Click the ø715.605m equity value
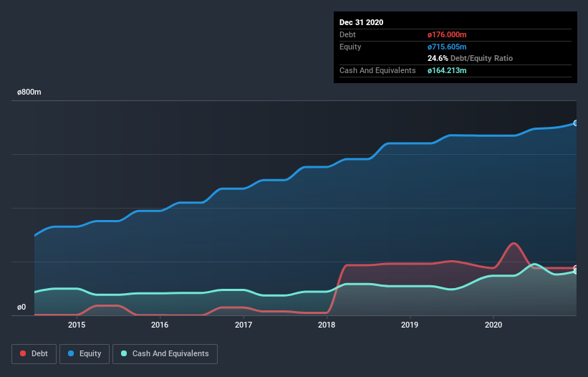The width and height of the screenshot is (588, 377). click(x=447, y=47)
